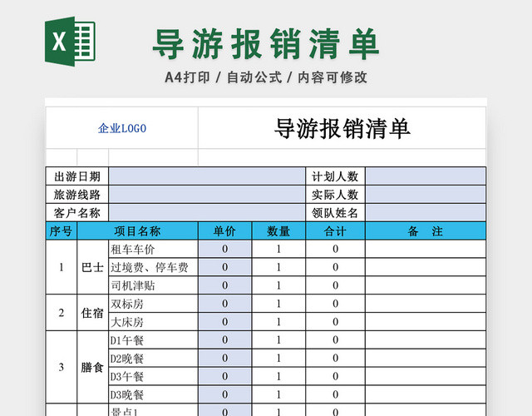532x416 pixels.
Task: Click the input field next to 旅游线路
Action: click(207, 195)
